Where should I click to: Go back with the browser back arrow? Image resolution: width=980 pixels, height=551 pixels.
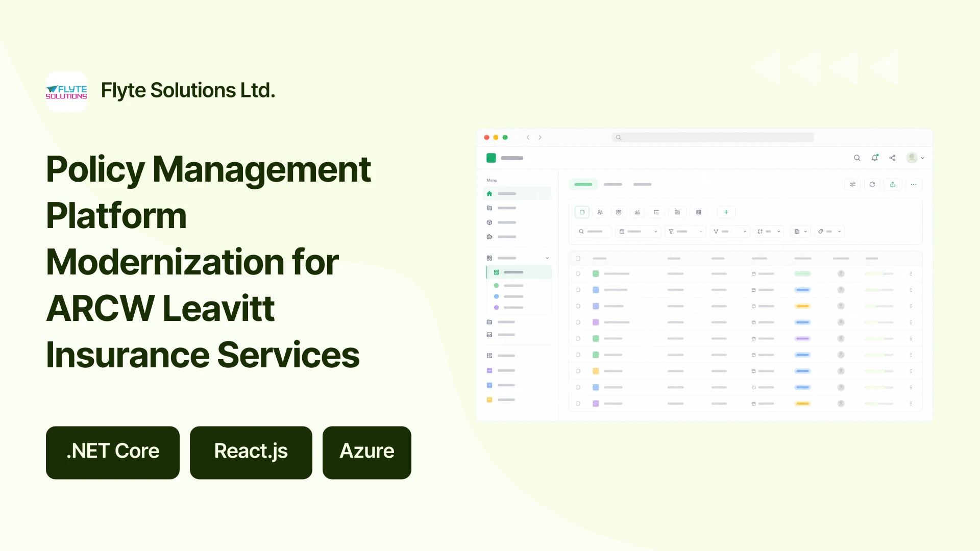[528, 137]
